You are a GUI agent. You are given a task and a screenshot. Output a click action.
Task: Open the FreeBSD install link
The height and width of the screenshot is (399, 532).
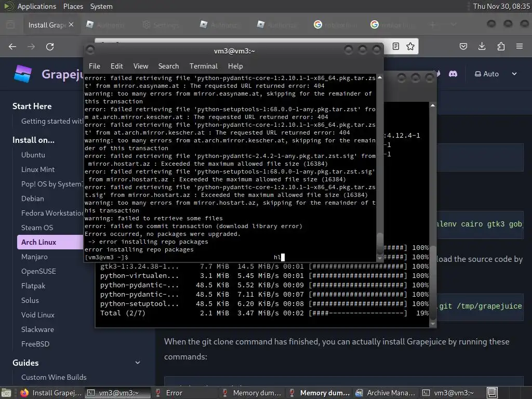point(35,344)
